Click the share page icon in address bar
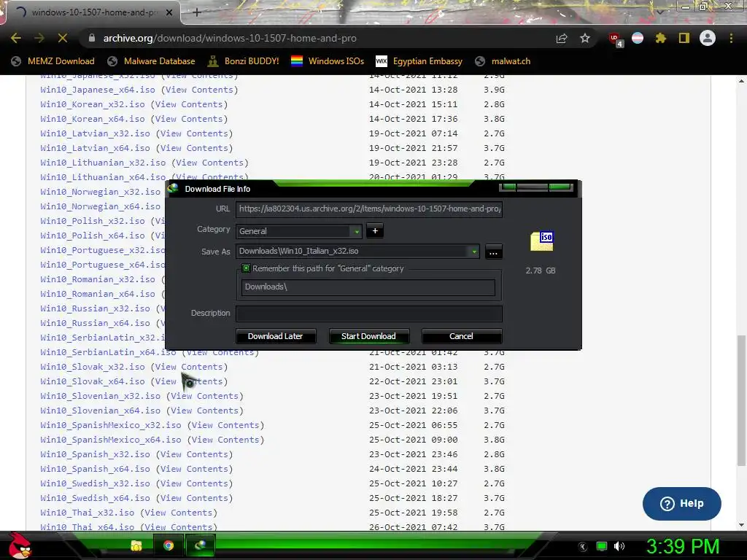747x560 pixels. point(562,39)
